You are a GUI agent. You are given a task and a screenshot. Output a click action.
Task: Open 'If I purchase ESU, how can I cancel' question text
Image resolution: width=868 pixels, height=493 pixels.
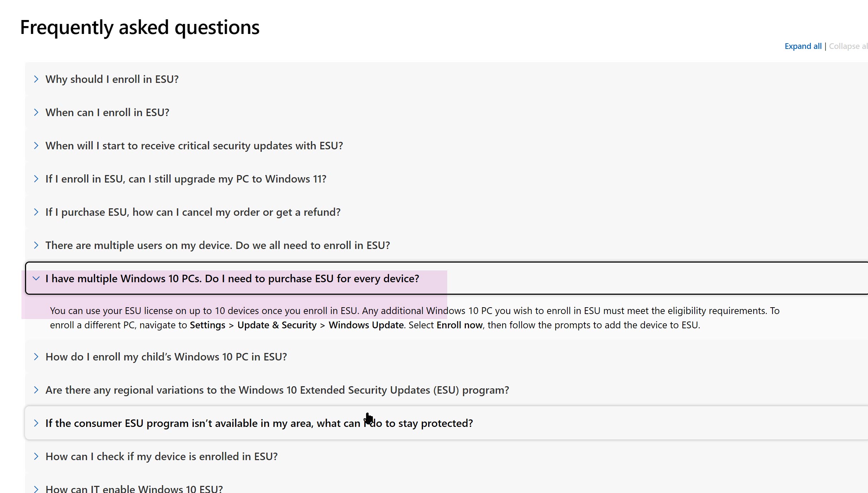click(x=193, y=212)
